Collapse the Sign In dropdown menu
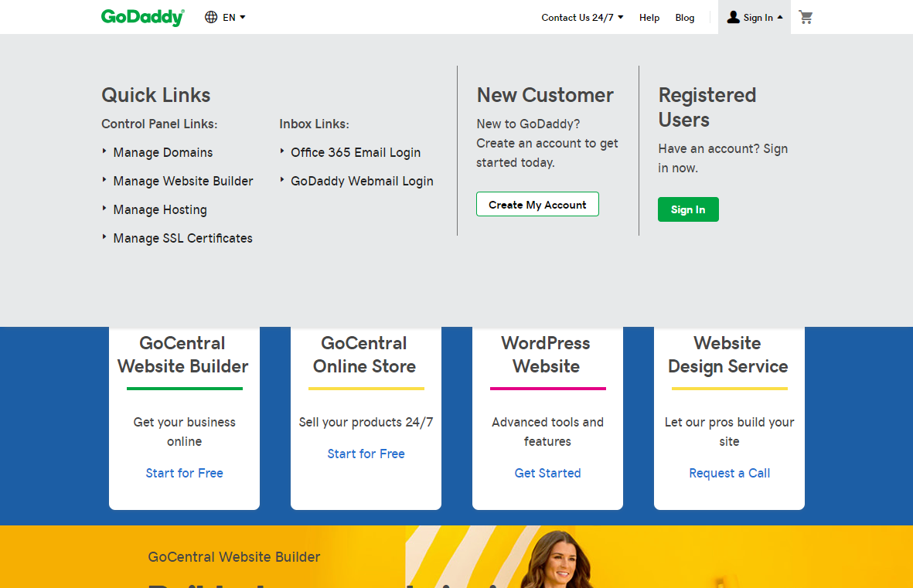The height and width of the screenshot is (588, 913). point(755,18)
